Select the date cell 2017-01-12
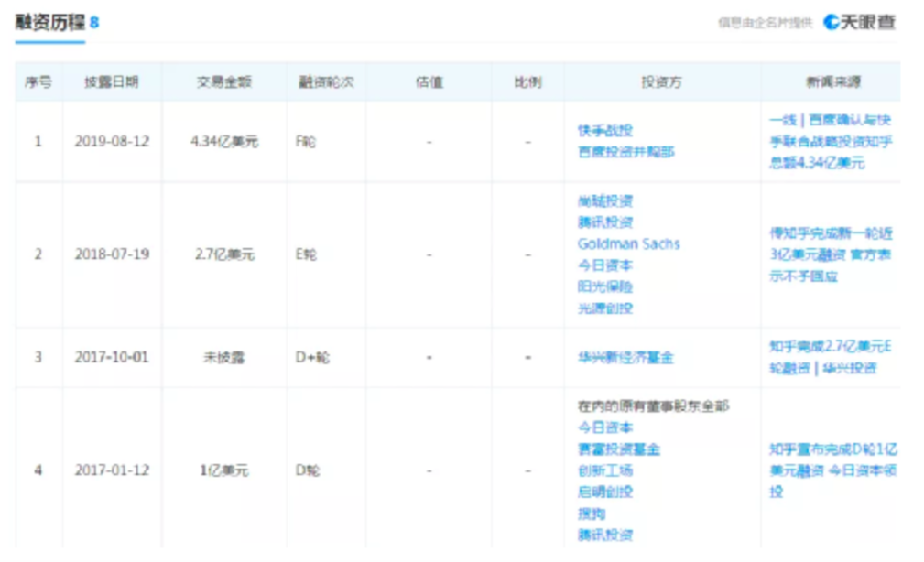 (x=112, y=470)
